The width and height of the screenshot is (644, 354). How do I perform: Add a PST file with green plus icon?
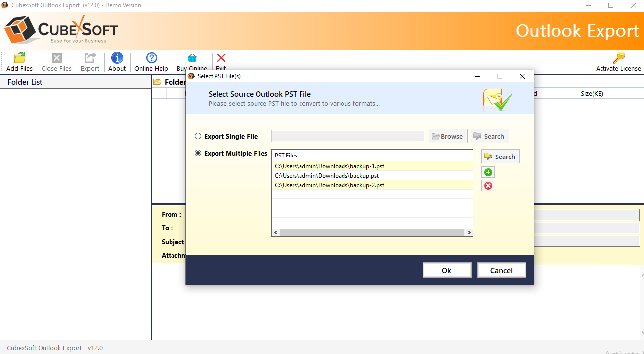(488, 172)
